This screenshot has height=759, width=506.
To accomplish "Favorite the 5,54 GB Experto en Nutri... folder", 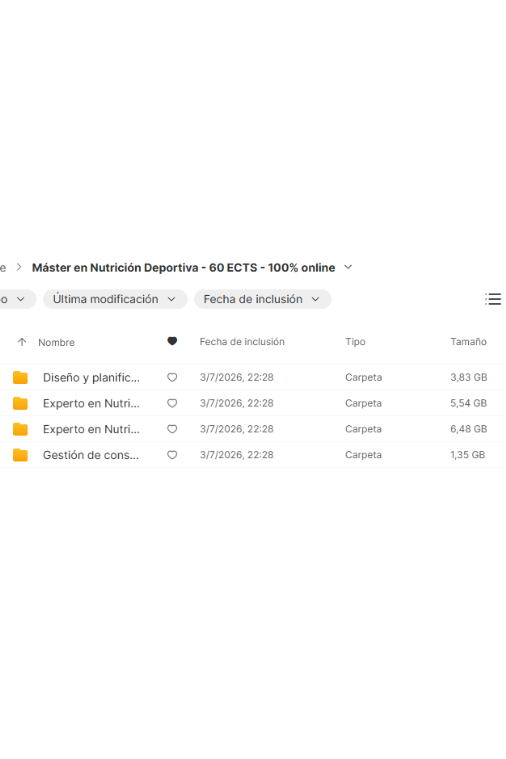I will (172, 403).
